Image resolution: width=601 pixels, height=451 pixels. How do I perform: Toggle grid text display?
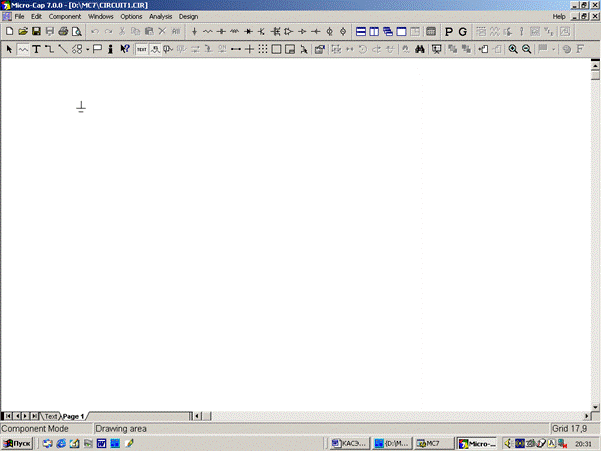142,49
